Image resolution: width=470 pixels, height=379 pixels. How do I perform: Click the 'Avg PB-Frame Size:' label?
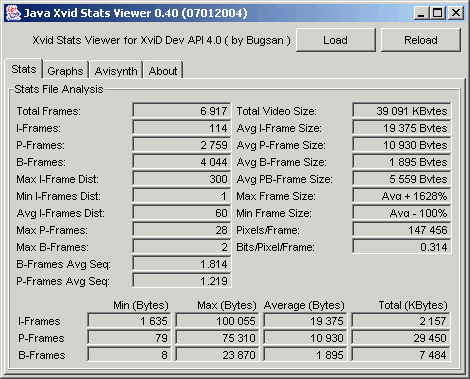point(284,179)
